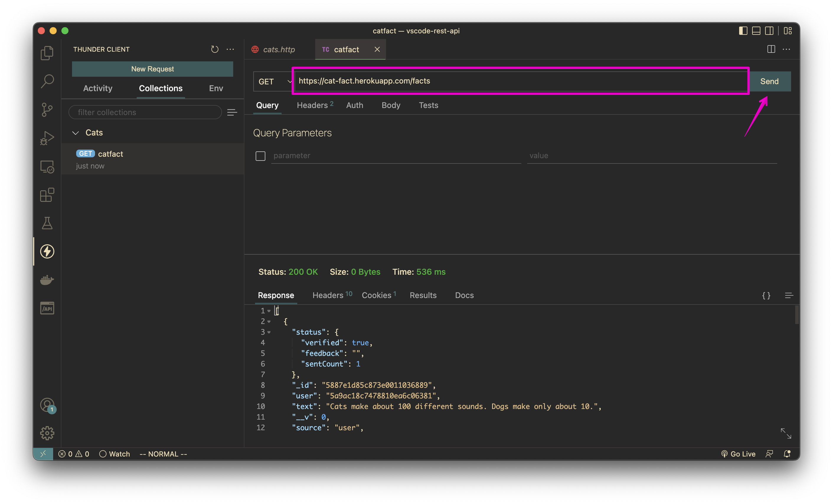The width and height of the screenshot is (833, 504).
Task: Fold response line 2 arrow
Action: click(x=269, y=321)
